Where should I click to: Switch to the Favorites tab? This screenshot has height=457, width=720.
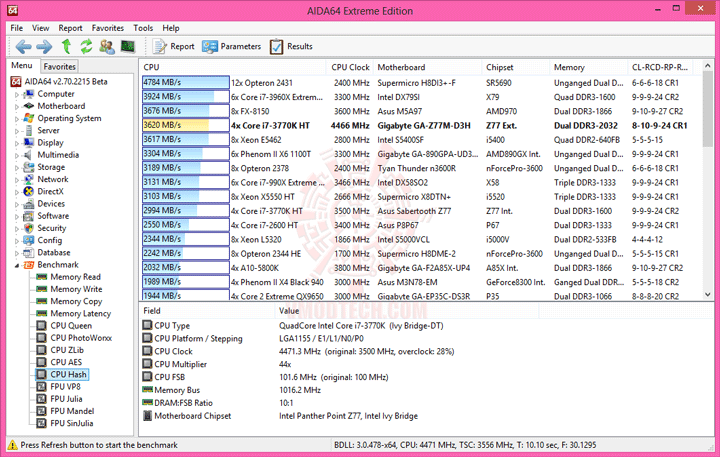point(59,66)
